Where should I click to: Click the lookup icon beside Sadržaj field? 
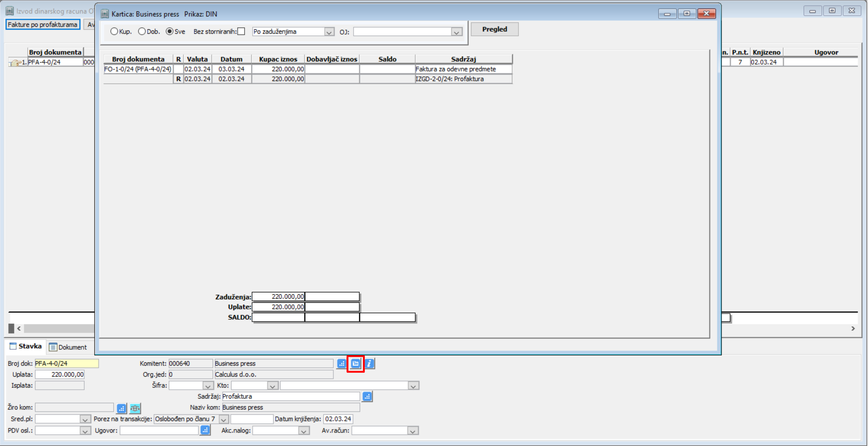[x=367, y=396]
